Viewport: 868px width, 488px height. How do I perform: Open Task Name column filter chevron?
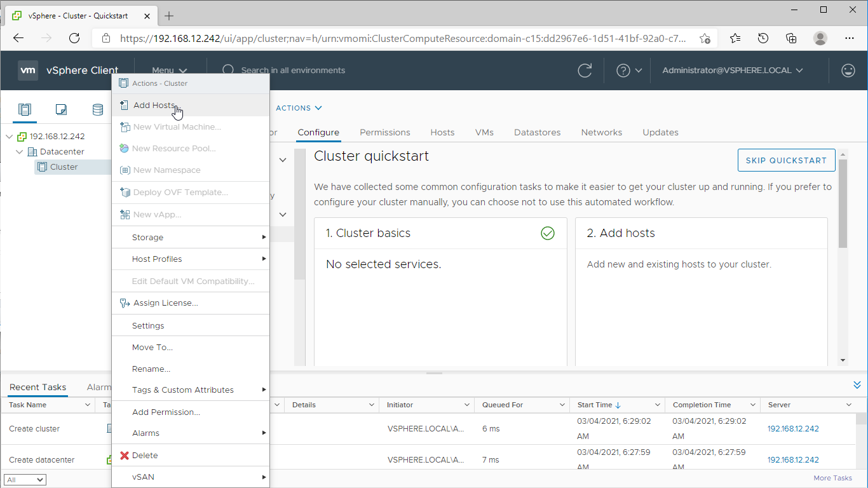(88, 405)
